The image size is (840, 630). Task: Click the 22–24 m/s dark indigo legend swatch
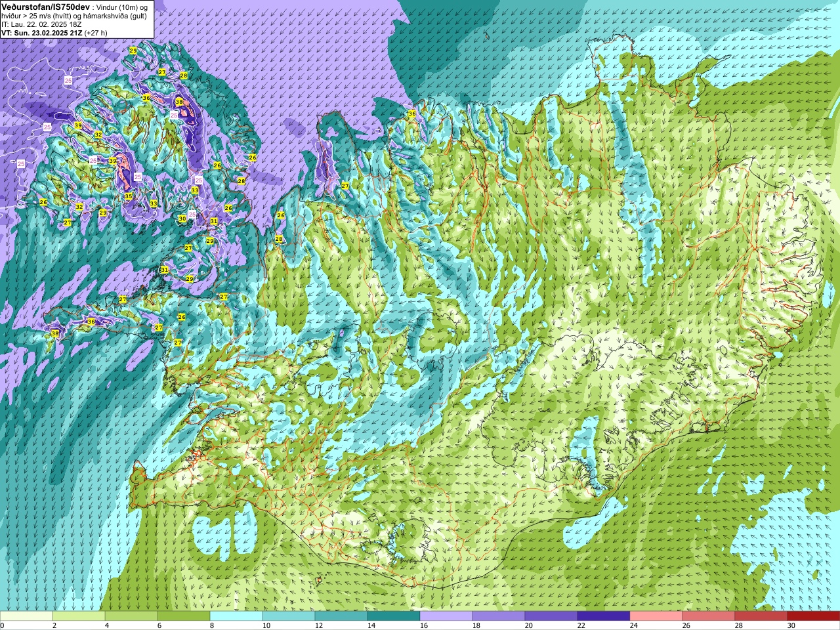pos(604,616)
